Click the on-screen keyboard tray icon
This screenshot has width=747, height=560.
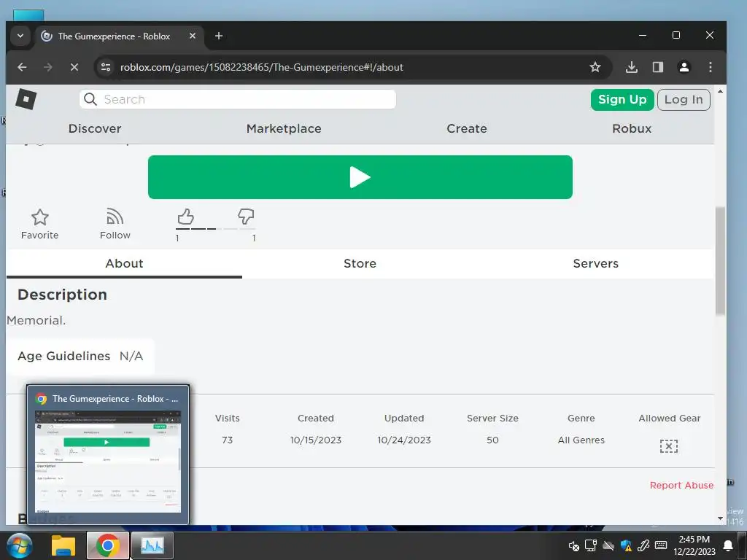661,545
